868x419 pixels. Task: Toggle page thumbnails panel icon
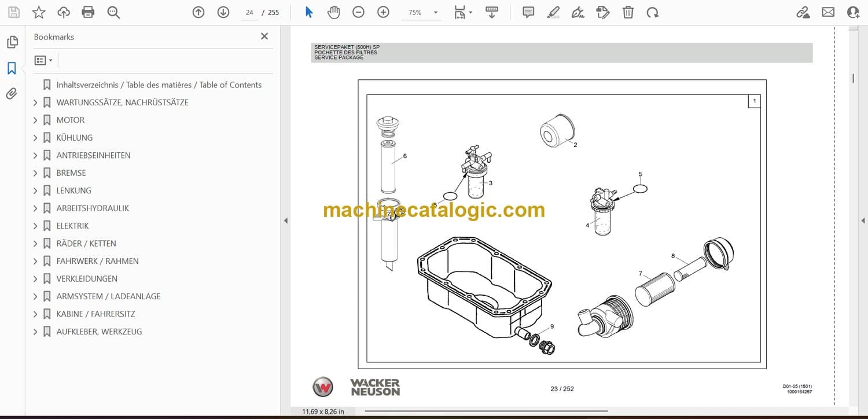12,42
